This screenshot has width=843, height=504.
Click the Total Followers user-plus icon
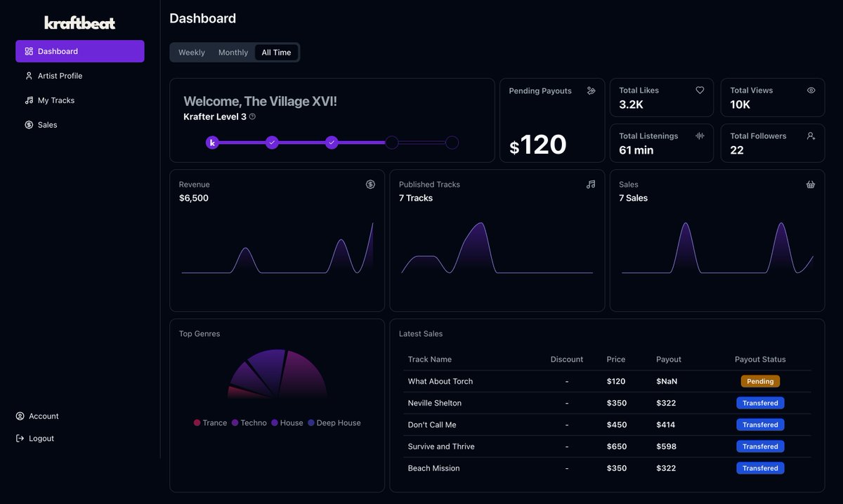[x=811, y=135]
